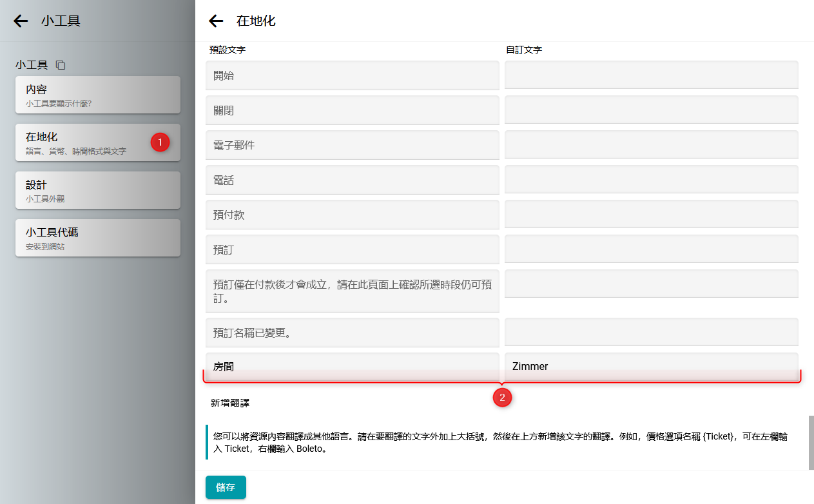
Task: Open the 設計 appearance section
Action: [x=97, y=190]
